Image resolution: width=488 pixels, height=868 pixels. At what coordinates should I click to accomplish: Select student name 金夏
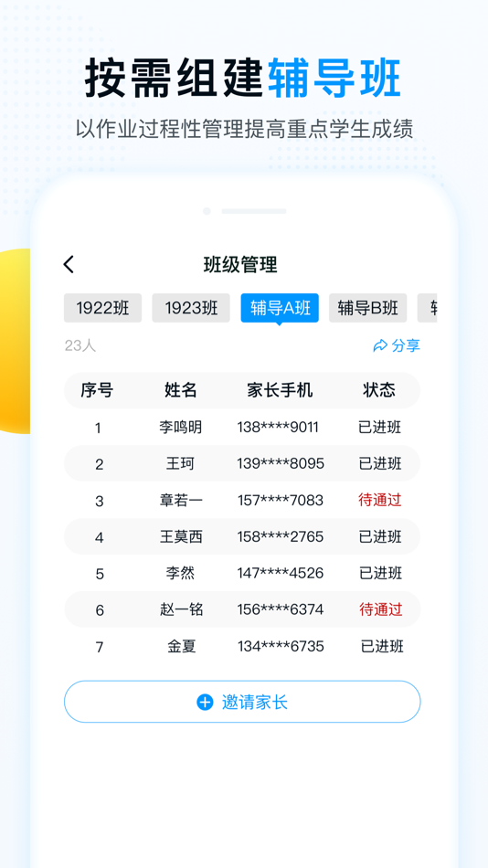[x=182, y=646]
